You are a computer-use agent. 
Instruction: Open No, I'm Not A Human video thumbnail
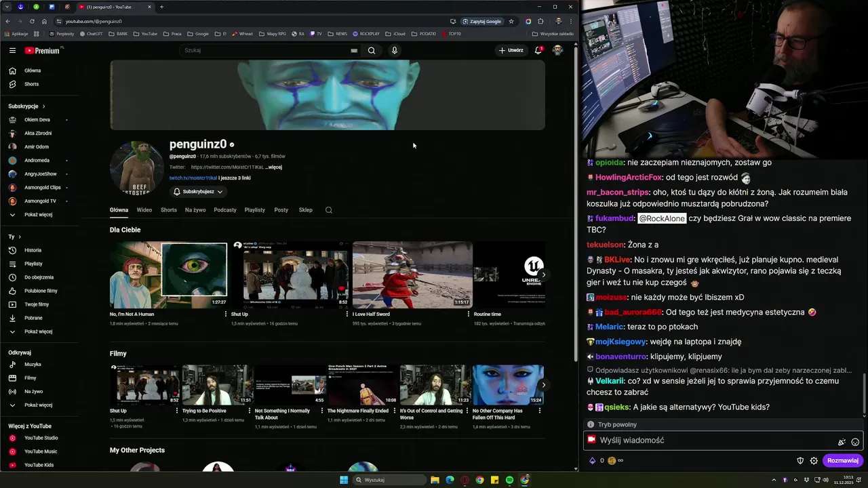pos(168,274)
